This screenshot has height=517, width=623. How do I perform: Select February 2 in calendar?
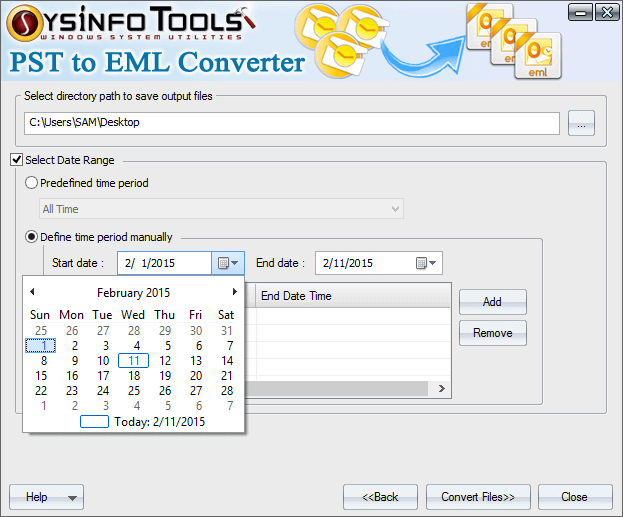pyautogui.click(x=74, y=346)
